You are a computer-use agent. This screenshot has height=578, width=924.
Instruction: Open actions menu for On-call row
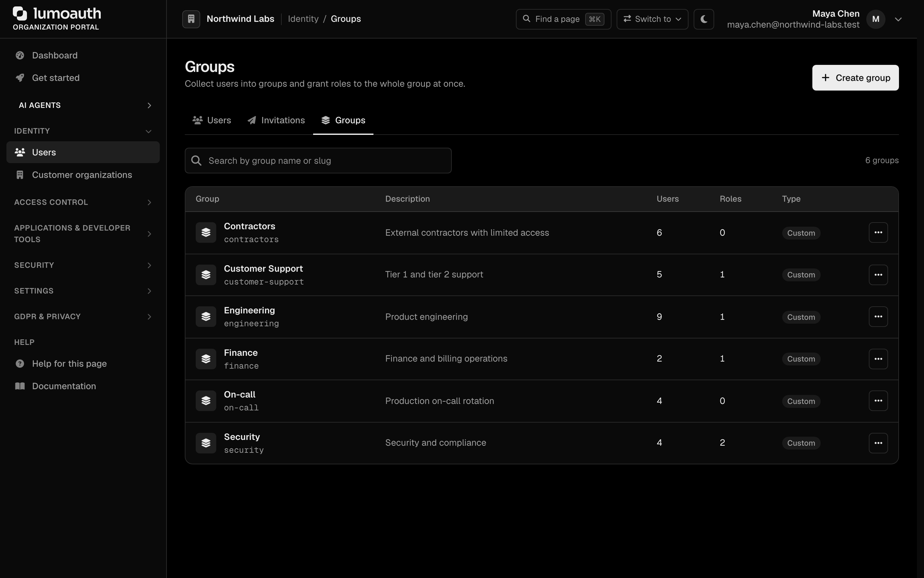tap(878, 401)
